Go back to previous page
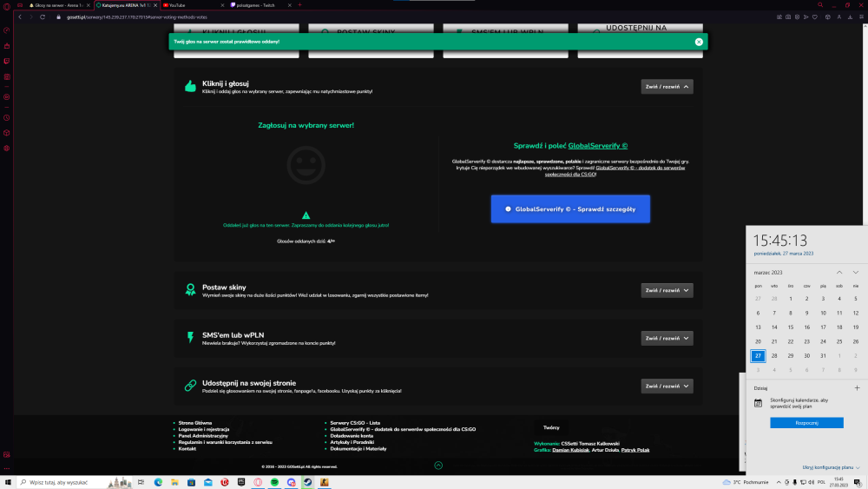The image size is (868, 489). click(x=20, y=17)
